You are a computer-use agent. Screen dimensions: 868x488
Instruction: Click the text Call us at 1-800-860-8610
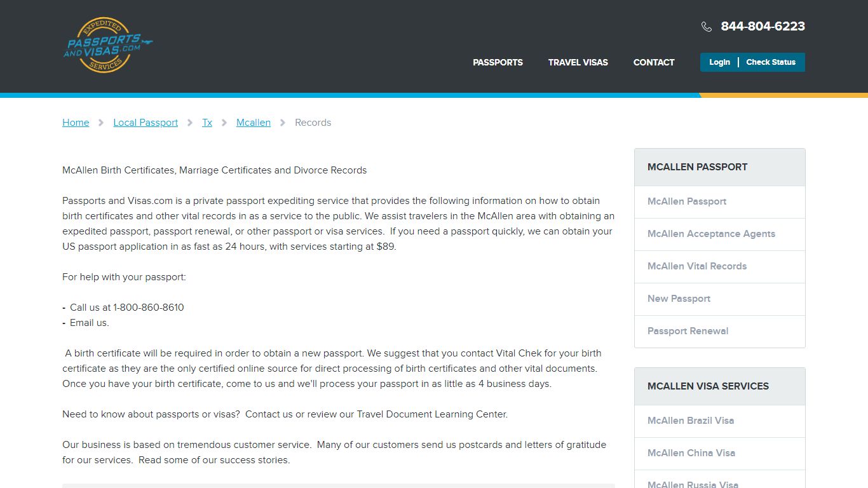[126, 308]
